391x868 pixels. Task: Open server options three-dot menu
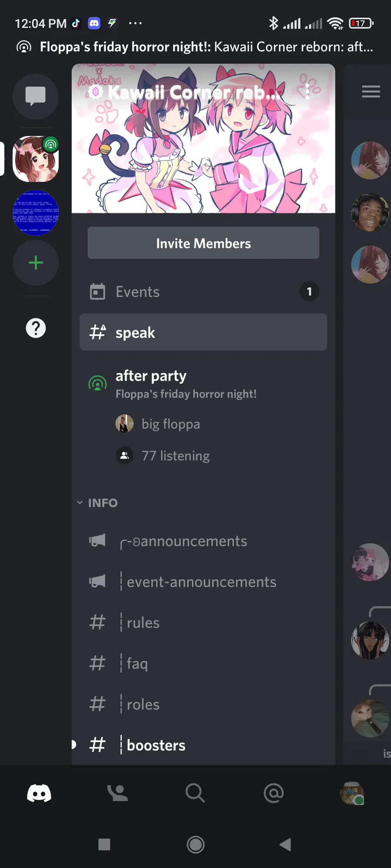pos(307,92)
